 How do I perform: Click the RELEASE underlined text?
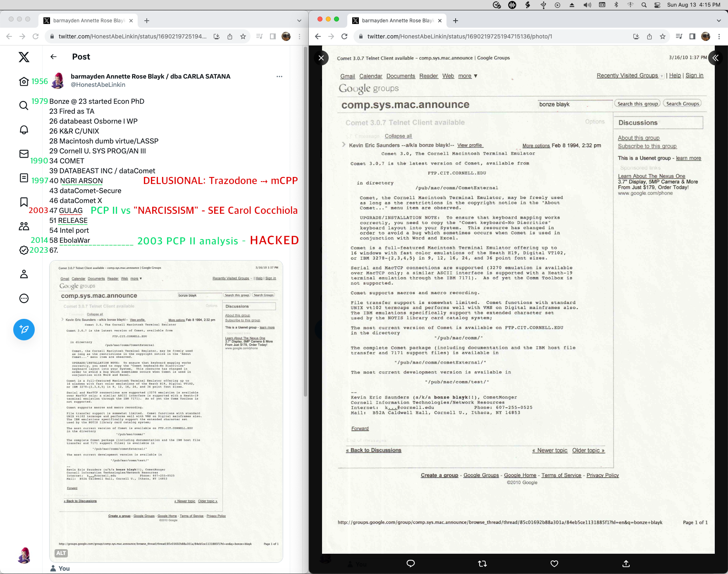coord(73,220)
